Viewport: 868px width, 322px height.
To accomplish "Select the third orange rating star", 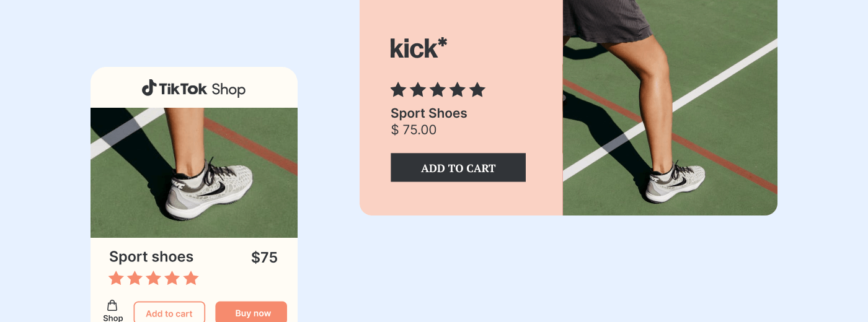I will tap(153, 278).
